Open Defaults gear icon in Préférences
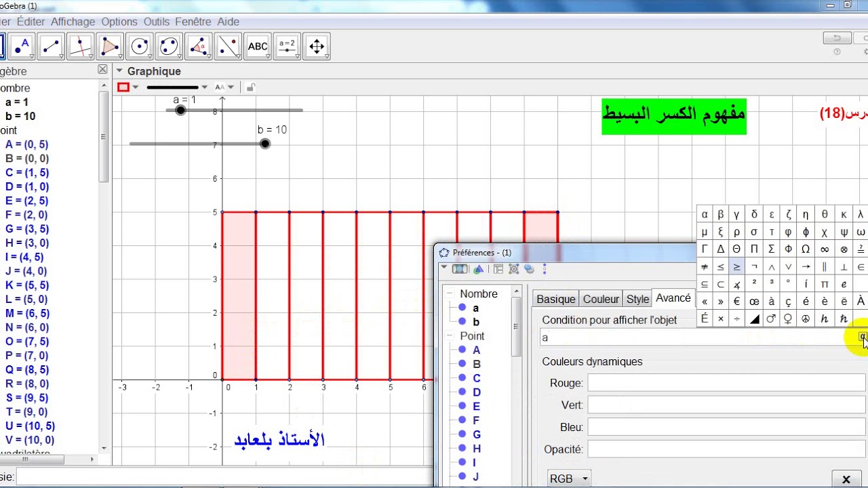868x488 pixels. (514, 269)
